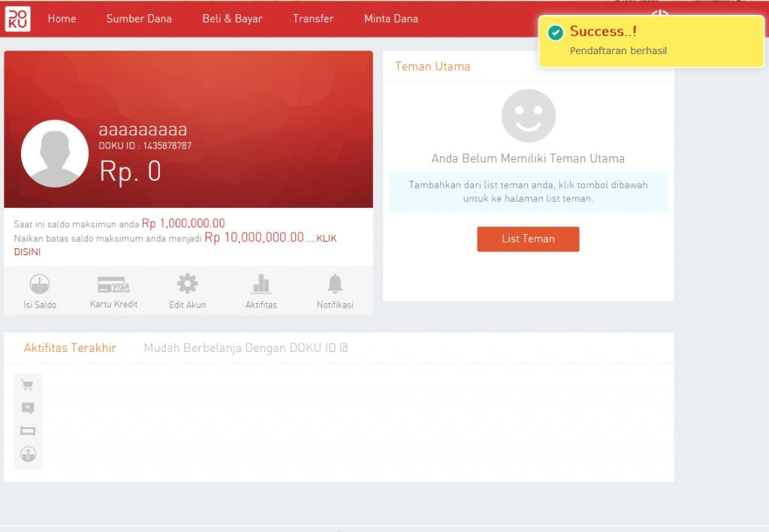
Task: Click the Tambahkan dari list teman info box
Action: pyautogui.click(x=528, y=191)
